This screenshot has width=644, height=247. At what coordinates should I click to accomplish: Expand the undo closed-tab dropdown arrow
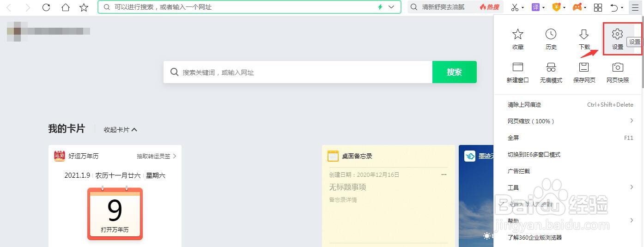[x=622, y=8]
